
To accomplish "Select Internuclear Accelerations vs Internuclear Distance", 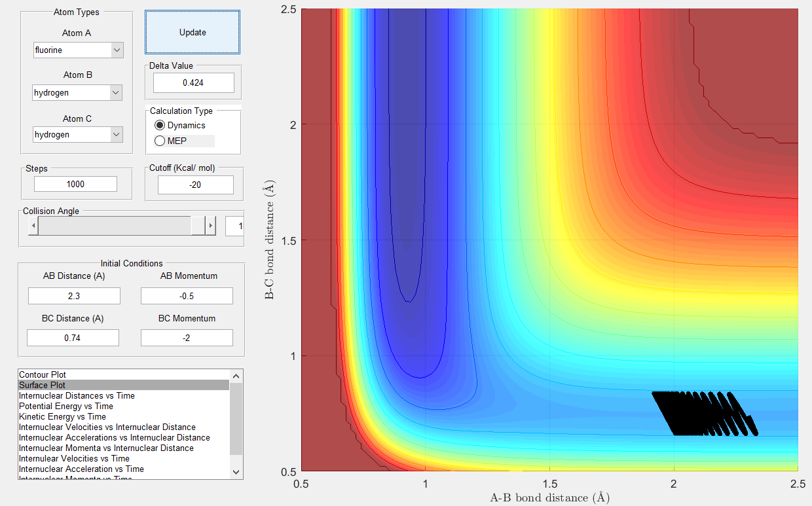I will point(124,437).
